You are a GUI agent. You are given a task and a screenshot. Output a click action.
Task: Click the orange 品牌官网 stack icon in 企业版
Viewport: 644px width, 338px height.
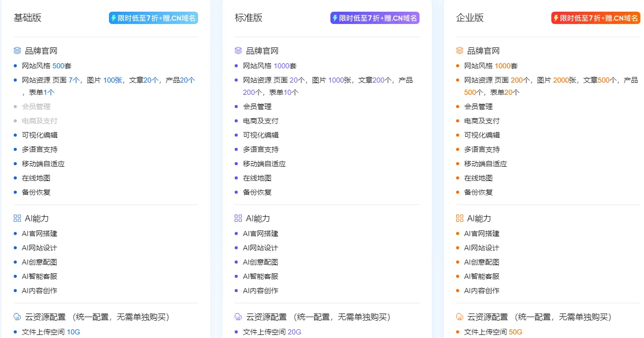click(459, 50)
